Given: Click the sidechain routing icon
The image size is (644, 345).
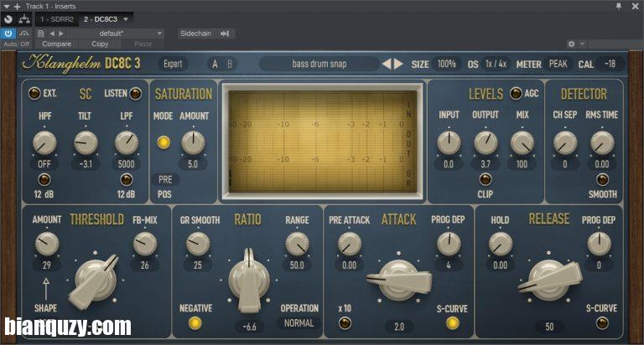Looking at the screenshot, I should 225,33.
